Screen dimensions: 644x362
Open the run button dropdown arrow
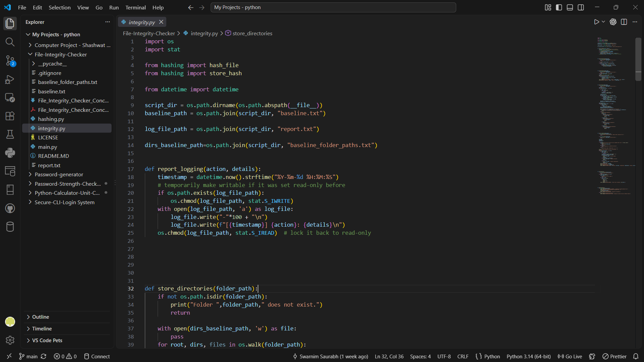[603, 22]
